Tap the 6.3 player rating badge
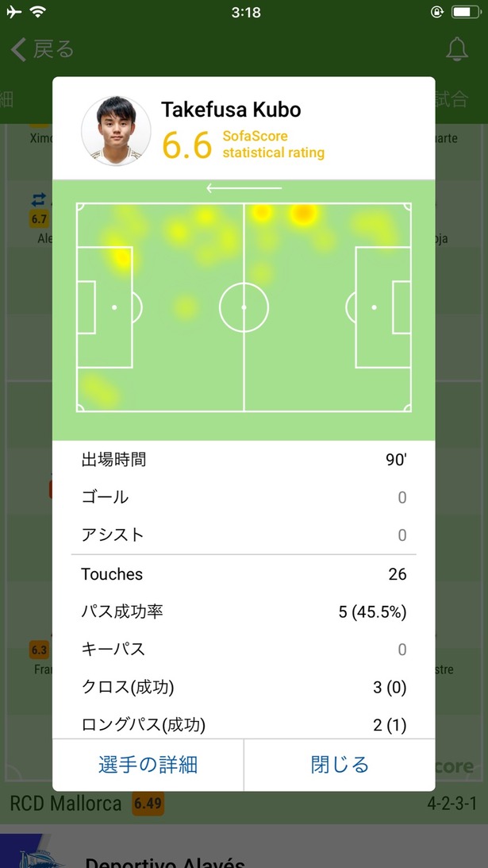This screenshot has height=868, width=488. click(39, 650)
